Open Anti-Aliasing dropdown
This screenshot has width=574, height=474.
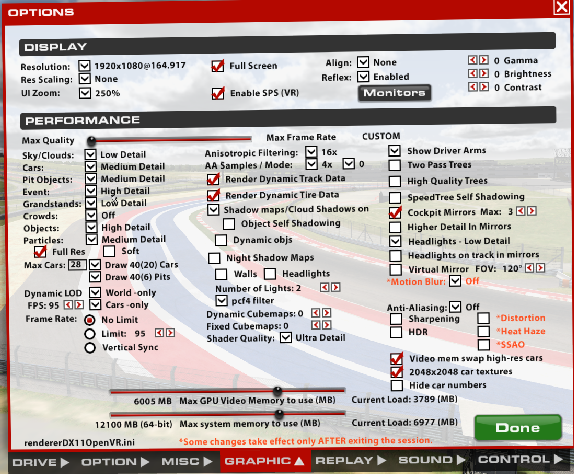coord(455,307)
